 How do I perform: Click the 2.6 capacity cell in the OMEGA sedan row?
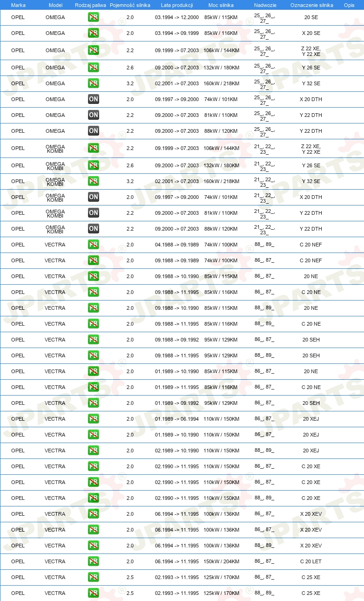(130, 68)
